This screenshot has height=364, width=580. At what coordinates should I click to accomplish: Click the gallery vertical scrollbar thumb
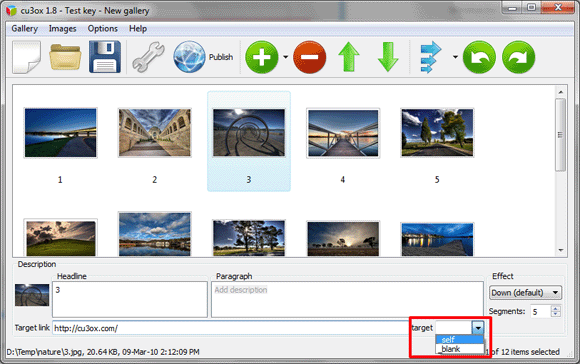[561, 135]
